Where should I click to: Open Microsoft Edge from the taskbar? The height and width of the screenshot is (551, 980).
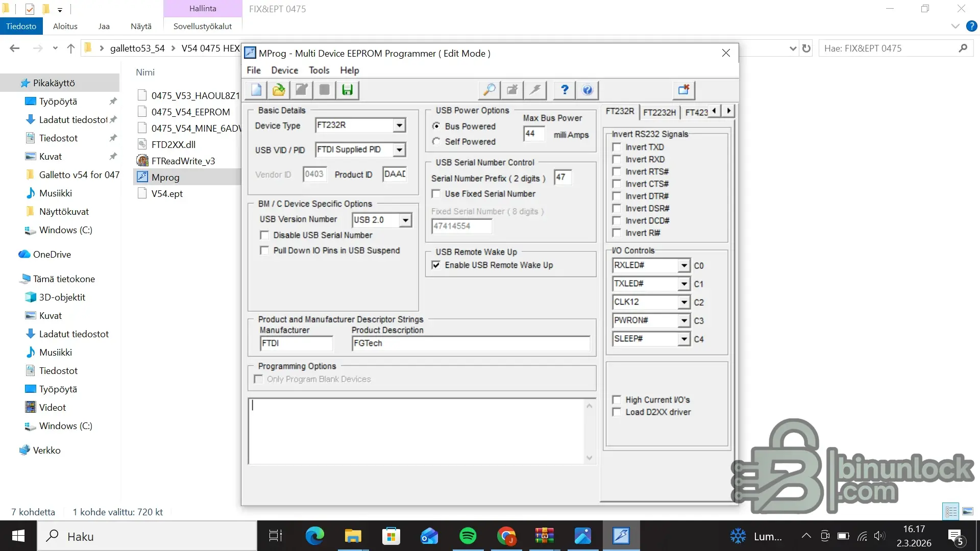coord(314,536)
